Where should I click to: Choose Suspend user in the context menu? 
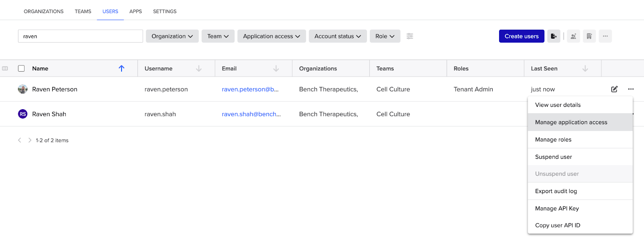click(x=553, y=157)
